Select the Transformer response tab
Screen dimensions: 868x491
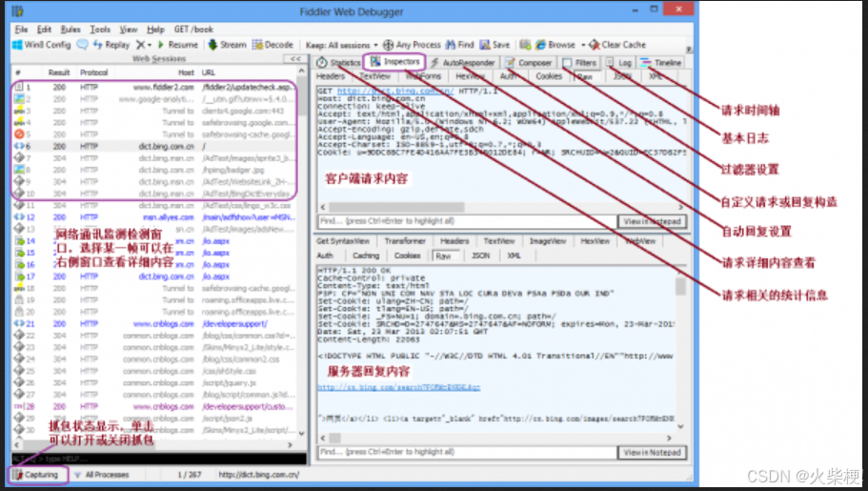pos(405,241)
